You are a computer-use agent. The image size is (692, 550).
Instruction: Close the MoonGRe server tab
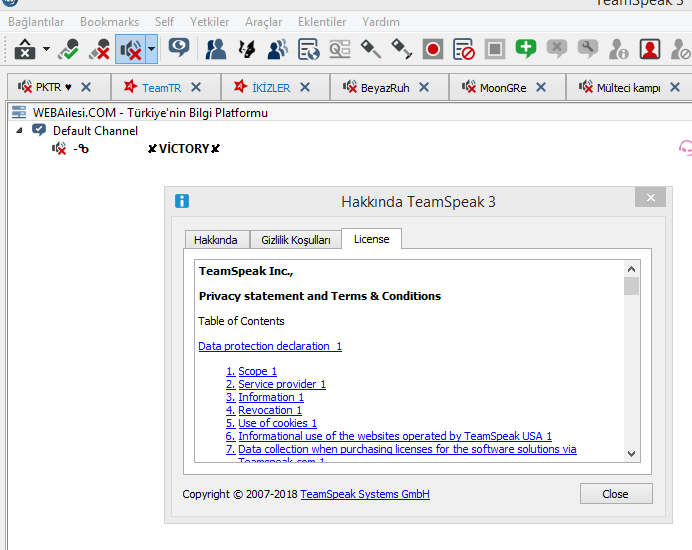pos(541,87)
